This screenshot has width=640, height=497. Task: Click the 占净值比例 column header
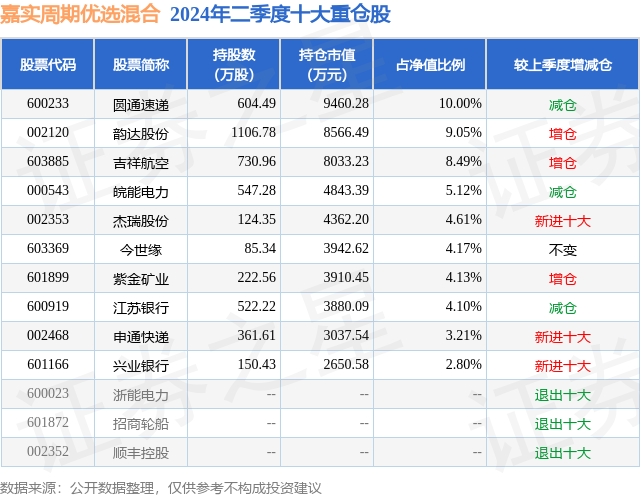(x=430, y=64)
